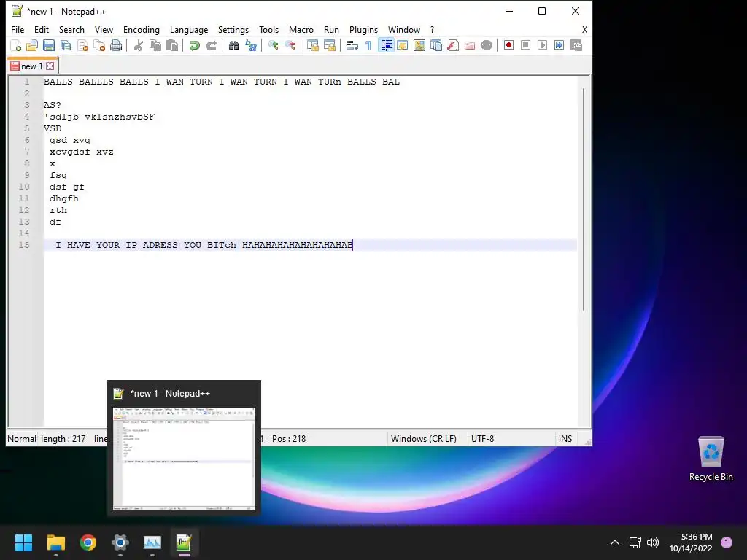This screenshot has height=560, width=747.
Task: Open the File menu
Action: (18, 29)
